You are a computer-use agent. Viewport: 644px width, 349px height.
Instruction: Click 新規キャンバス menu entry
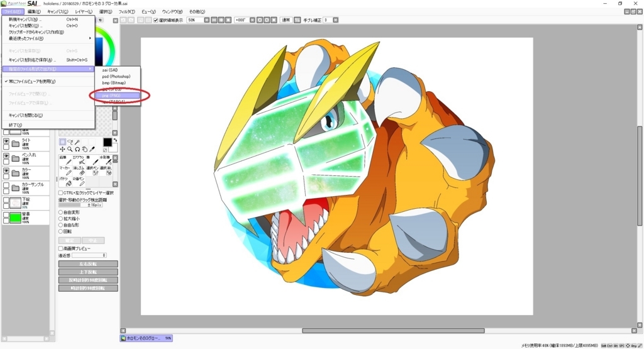click(48, 19)
